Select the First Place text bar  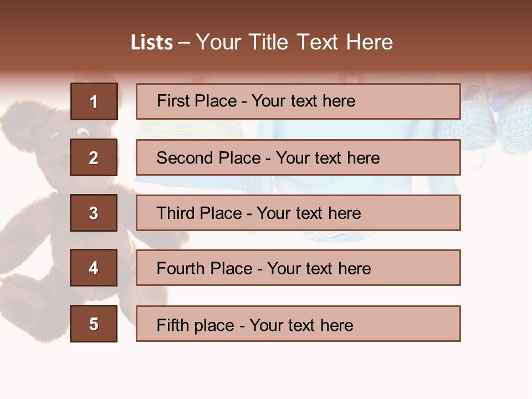point(298,101)
